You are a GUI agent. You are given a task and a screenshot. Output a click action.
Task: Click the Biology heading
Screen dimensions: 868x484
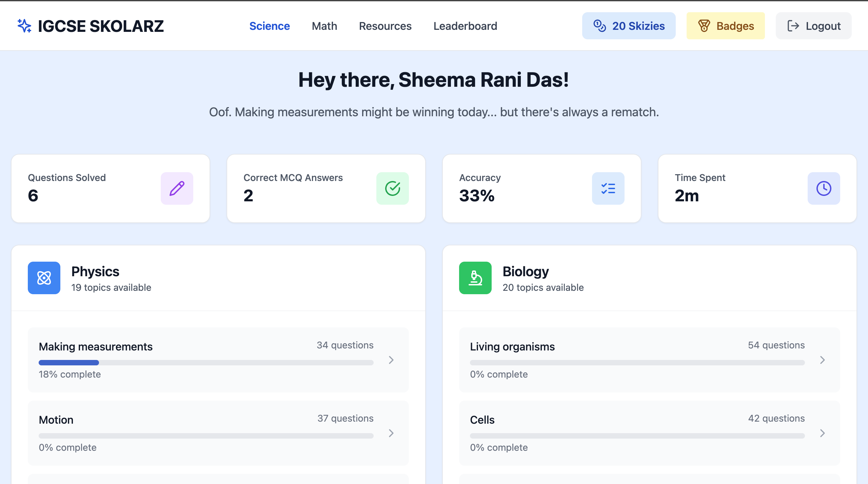[x=526, y=271]
